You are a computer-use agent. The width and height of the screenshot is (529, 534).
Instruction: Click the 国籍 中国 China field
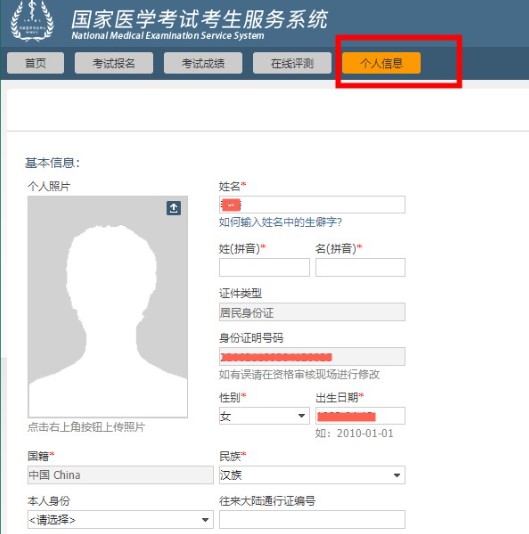120,475
